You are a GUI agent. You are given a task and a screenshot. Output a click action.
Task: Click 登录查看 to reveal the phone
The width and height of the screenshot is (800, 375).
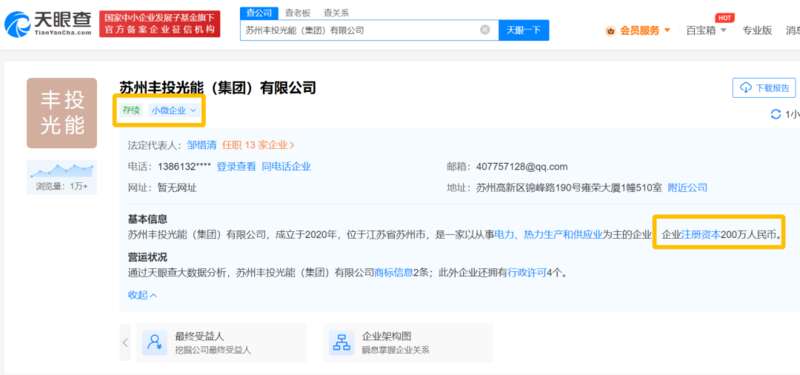(236, 167)
